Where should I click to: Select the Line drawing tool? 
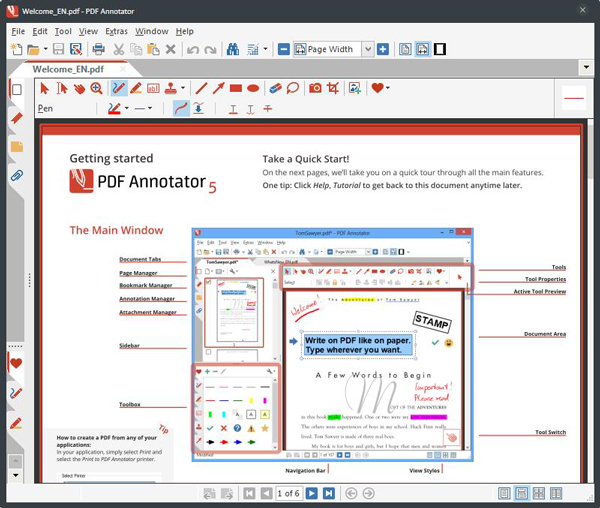tap(201, 88)
